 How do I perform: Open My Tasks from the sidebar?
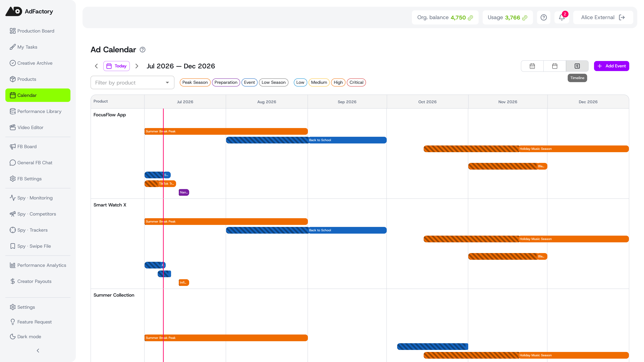tap(38, 47)
